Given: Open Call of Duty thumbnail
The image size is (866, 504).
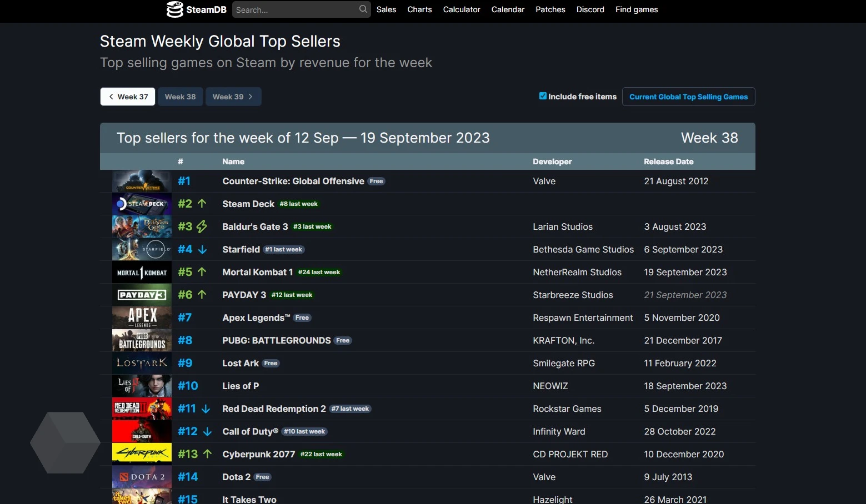Looking at the screenshot, I should pos(142,431).
